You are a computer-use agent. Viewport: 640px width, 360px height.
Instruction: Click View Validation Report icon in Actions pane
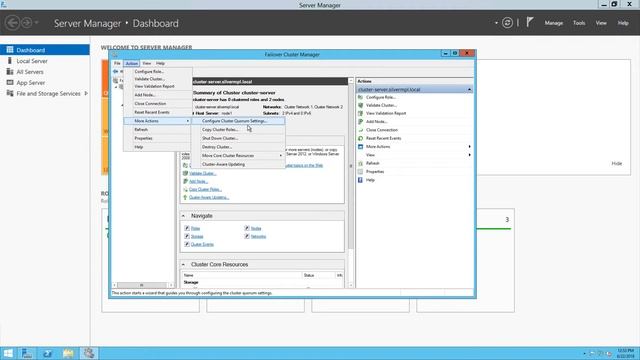coord(360,113)
